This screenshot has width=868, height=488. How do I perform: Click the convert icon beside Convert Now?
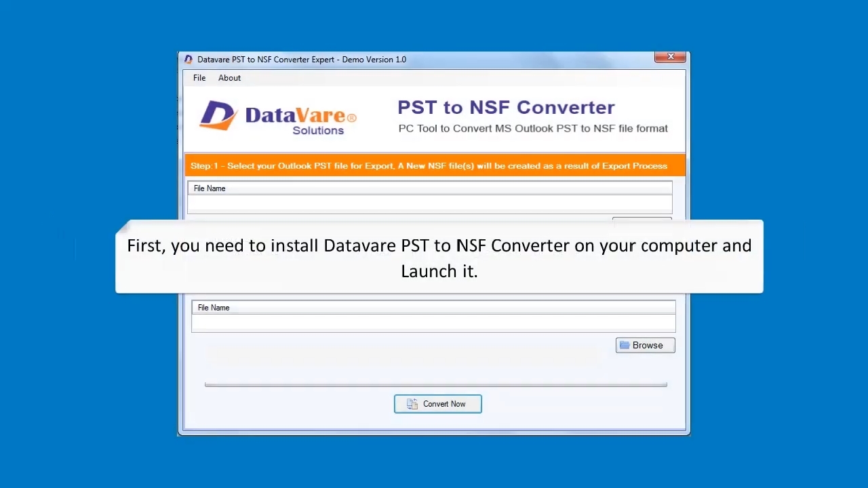412,404
